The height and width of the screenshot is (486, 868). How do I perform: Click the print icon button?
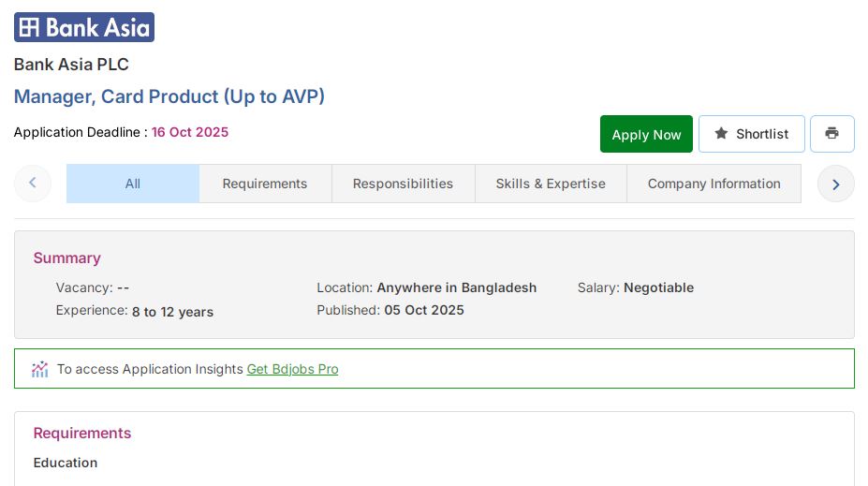click(x=831, y=134)
